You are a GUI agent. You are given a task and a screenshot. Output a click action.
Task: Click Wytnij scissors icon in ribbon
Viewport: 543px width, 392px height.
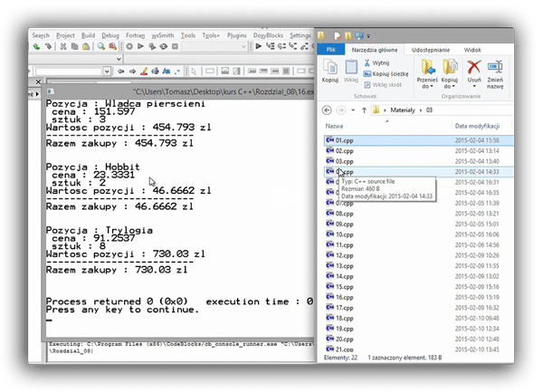coord(367,62)
